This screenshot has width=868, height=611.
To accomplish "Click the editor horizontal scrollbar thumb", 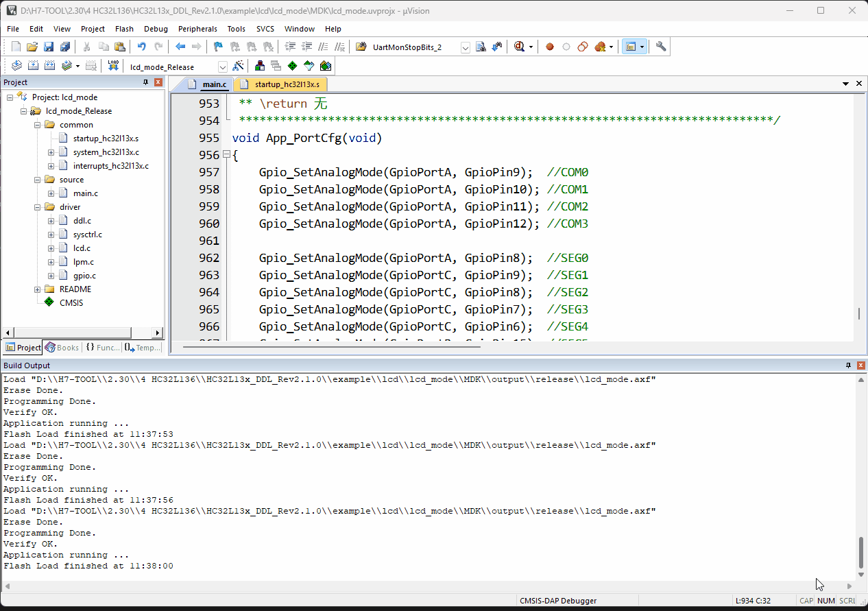I will click(332, 346).
